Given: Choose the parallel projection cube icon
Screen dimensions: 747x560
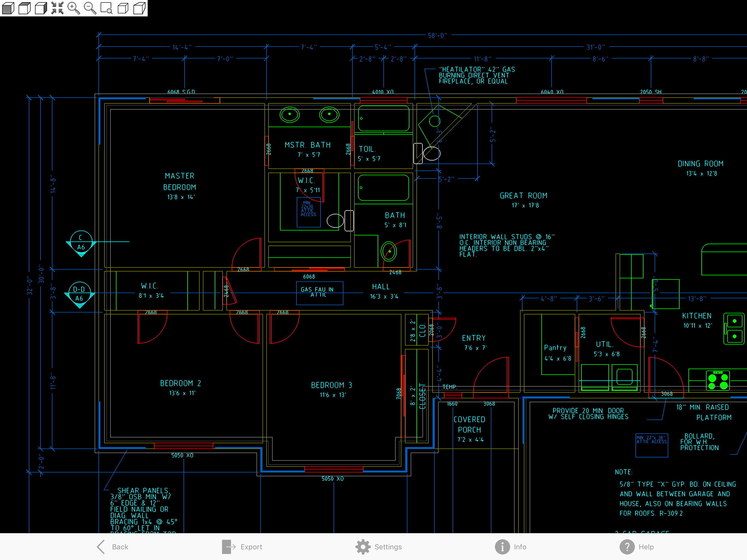Looking at the screenshot, I should click(123, 8).
